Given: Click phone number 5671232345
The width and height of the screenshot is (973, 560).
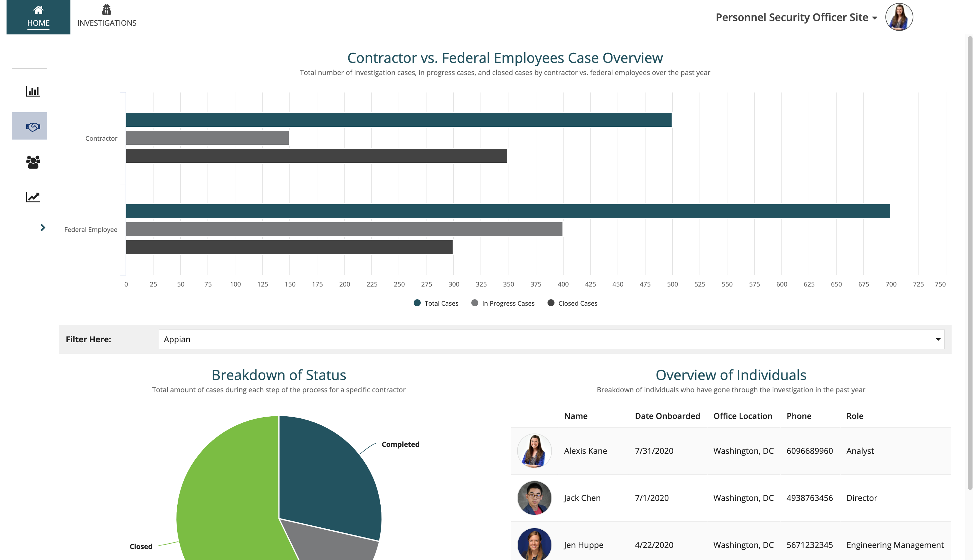Looking at the screenshot, I should [810, 545].
